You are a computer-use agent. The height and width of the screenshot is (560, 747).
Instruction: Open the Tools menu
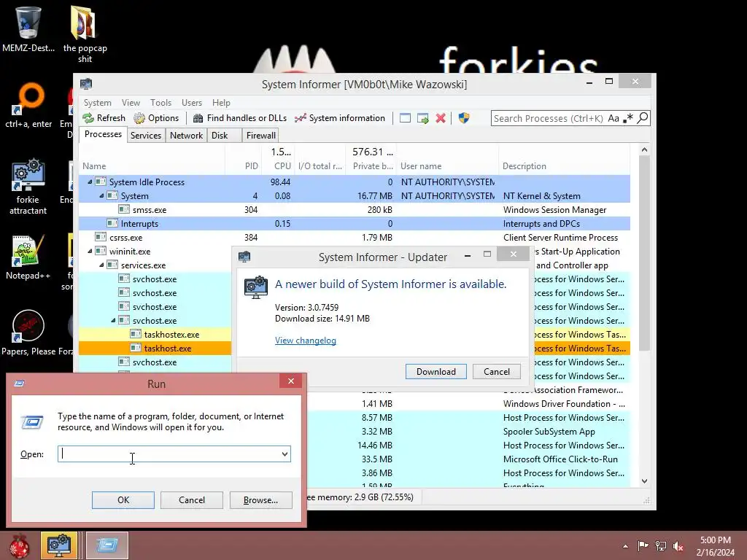coord(160,103)
